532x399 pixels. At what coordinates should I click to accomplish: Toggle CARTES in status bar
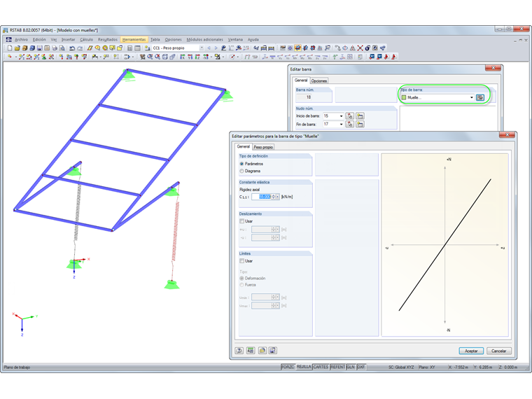pyautogui.click(x=321, y=367)
